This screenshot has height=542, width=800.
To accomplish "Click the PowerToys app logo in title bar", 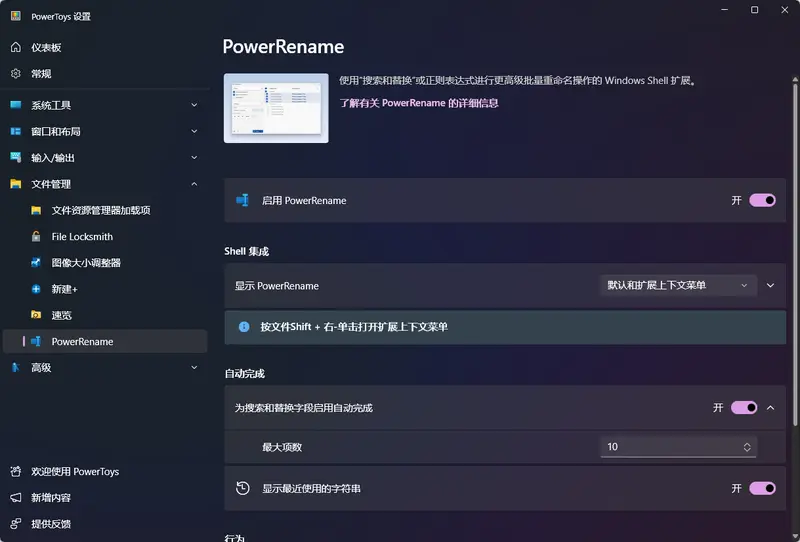I will click(16, 16).
